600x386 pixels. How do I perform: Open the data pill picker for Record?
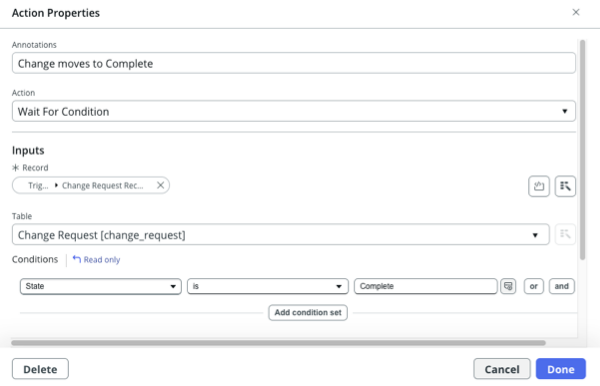click(565, 186)
